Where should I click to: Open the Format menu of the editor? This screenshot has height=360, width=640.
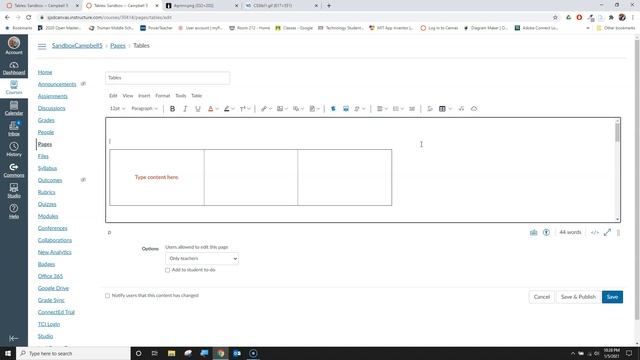[x=162, y=96]
